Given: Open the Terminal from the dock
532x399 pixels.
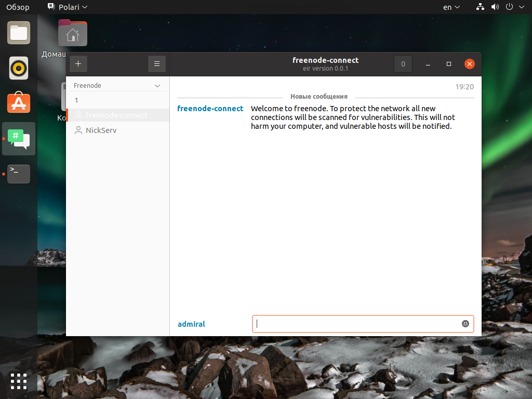Looking at the screenshot, I should click(x=19, y=174).
